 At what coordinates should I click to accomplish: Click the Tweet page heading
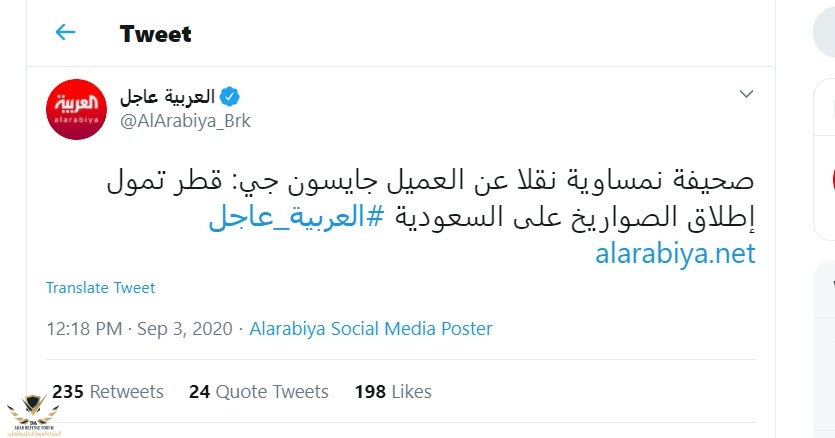155,34
